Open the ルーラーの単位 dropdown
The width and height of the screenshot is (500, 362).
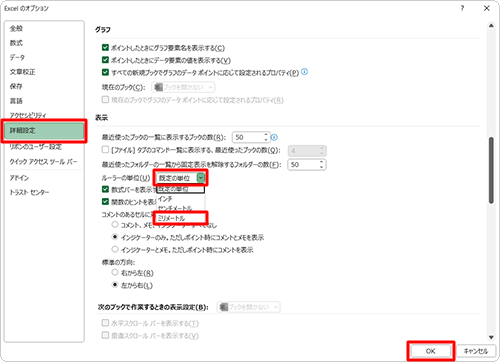pyautogui.click(x=201, y=178)
